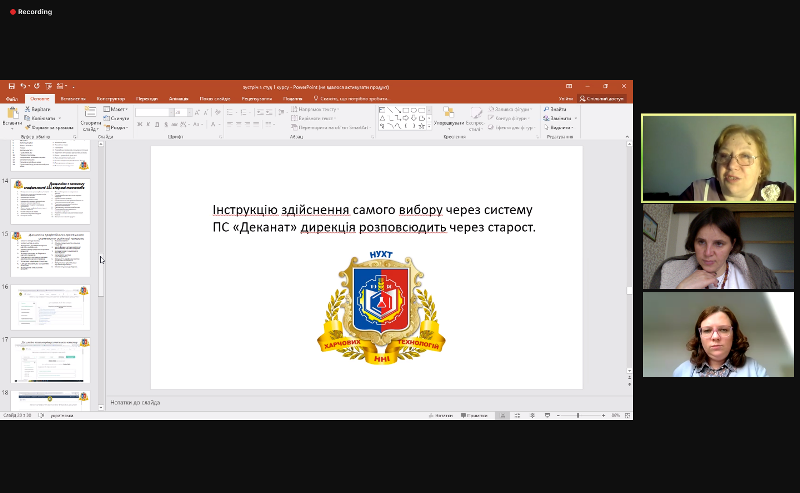Click the Share (Спільний доступ) button
Image resolution: width=800 pixels, height=493 pixels.
click(602, 99)
